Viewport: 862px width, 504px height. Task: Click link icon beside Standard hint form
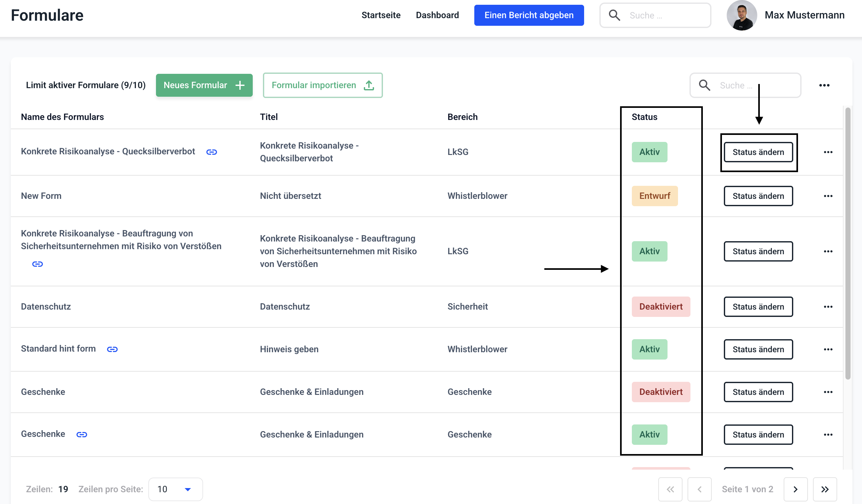(x=112, y=349)
